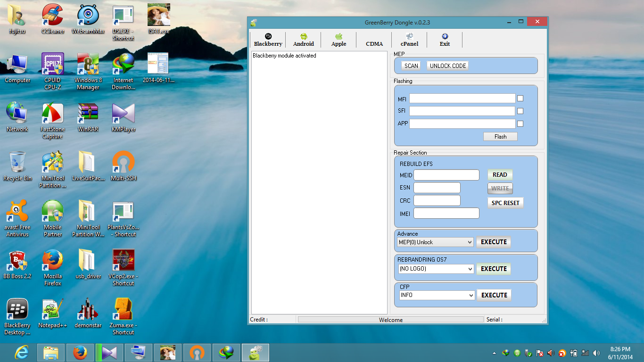Select the Recycle Bin icon
Screen dimensions: 644x362
point(17,166)
